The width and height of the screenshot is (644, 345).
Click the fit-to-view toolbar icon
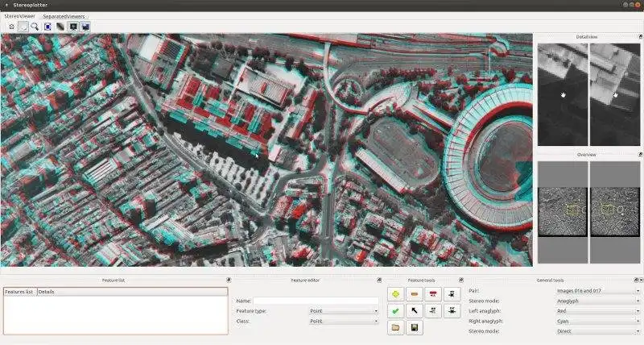point(48,27)
